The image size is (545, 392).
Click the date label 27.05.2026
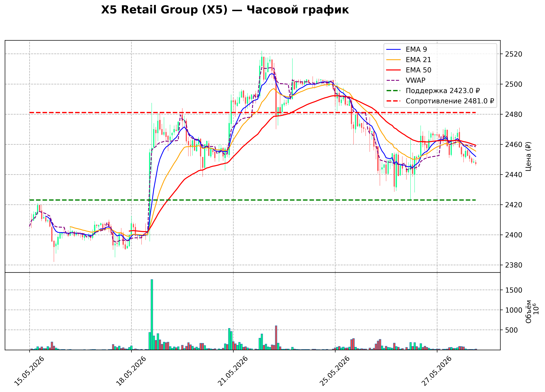point(437,371)
